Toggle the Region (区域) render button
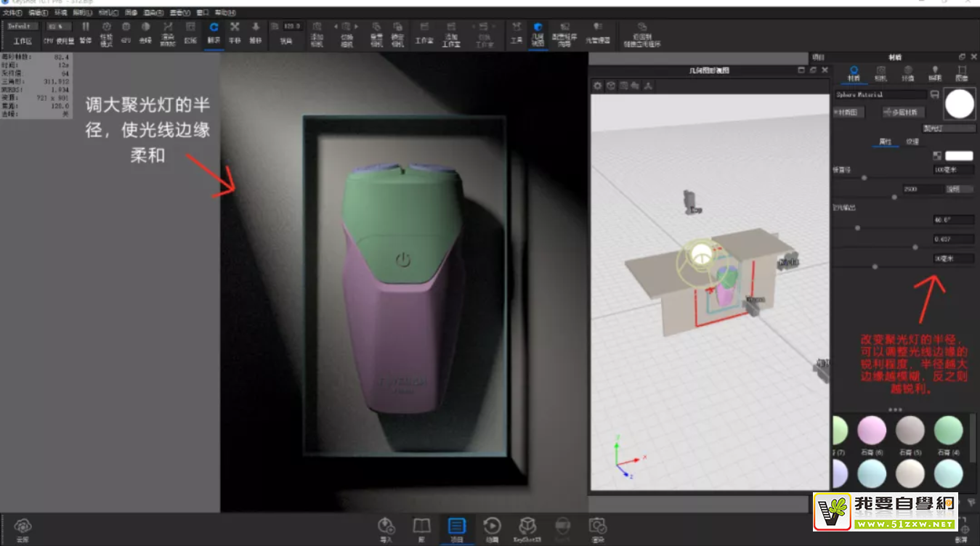The width and height of the screenshot is (980, 546). pos(190,31)
